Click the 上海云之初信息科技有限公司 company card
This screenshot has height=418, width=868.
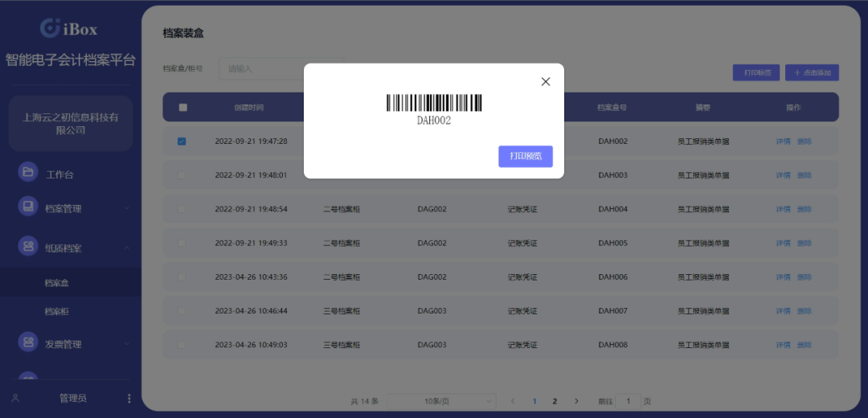pos(71,124)
